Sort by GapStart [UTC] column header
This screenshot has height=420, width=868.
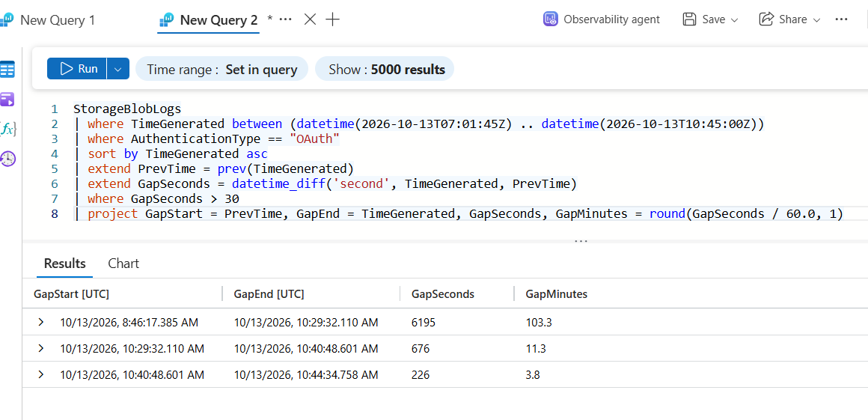click(x=71, y=294)
